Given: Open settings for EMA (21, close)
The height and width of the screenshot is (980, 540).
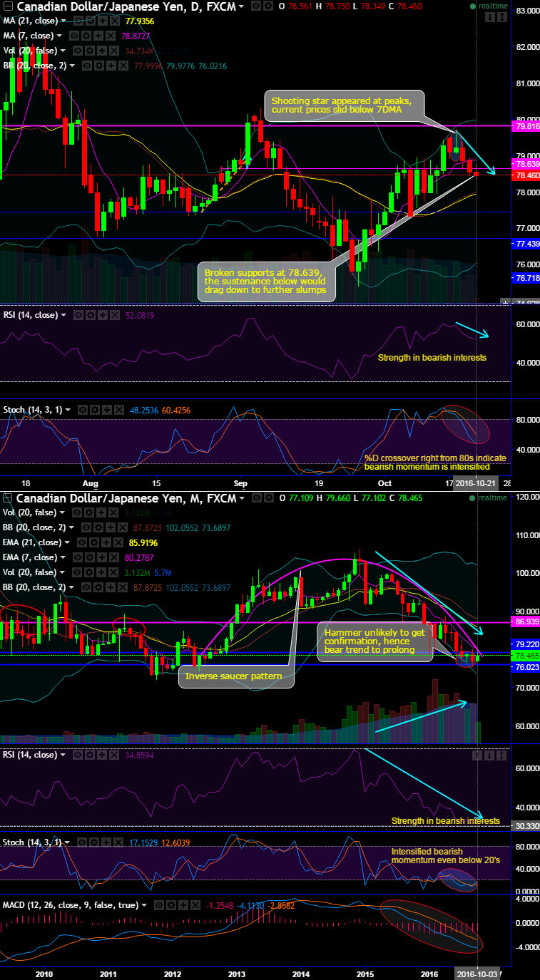Looking at the screenshot, I should [93, 542].
